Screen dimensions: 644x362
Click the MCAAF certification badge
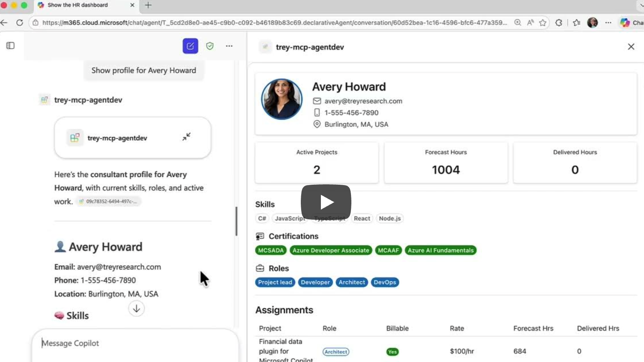[388, 251]
